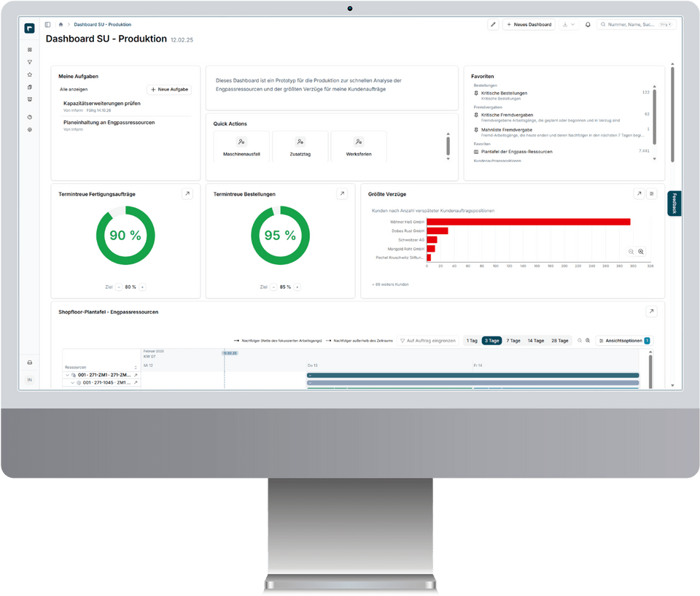Open Größte Verzüge chart settings icon
Screen dimensions: 700x596
coord(652,193)
